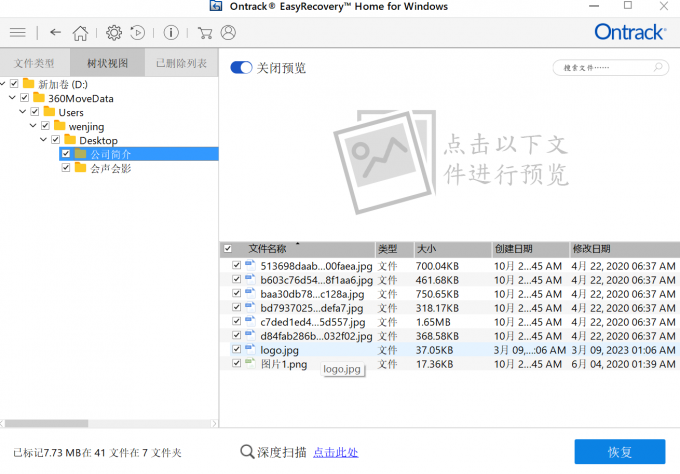Image resolution: width=680 pixels, height=474 pixels.
Task: Click file icon of logo.jpg
Action: (x=250, y=349)
